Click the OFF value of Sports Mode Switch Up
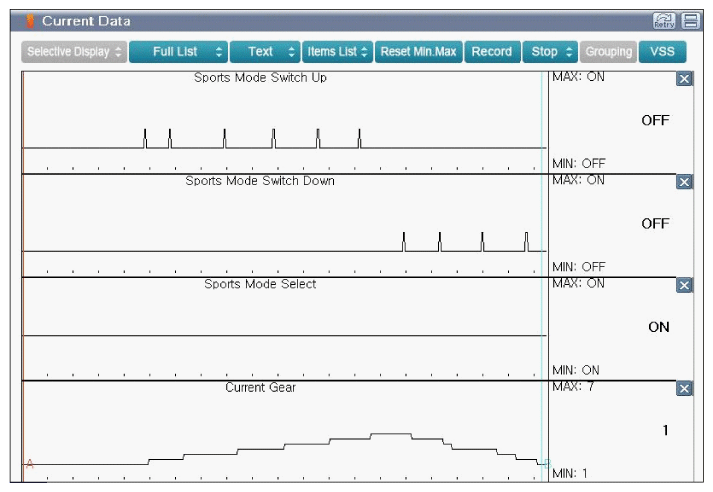This screenshot has height=492, width=713. 655,120
